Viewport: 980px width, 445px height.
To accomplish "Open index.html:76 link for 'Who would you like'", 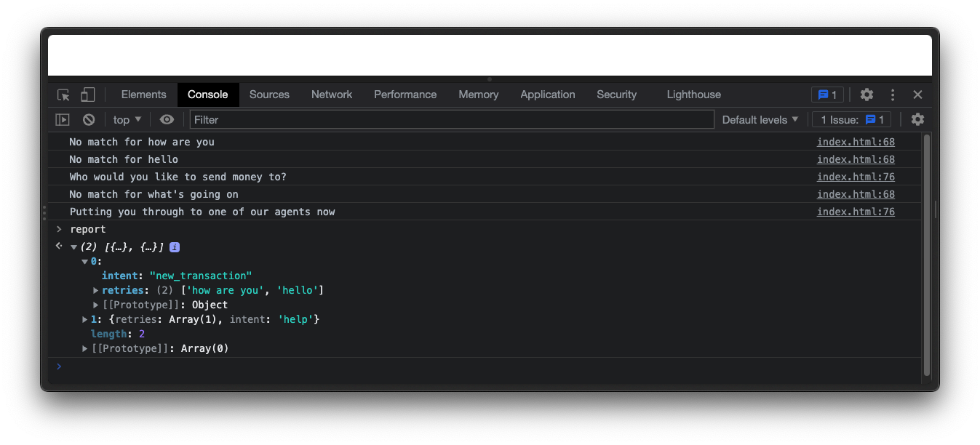I will click(x=856, y=177).
